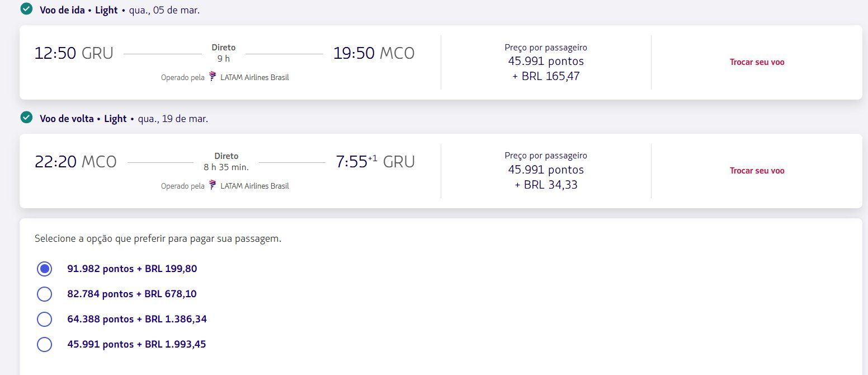Image resolution: width=868 pixels, height=375 pixels.
Task: Click Trocar seu voo for the outbound flight
Action: pos(757,62)
